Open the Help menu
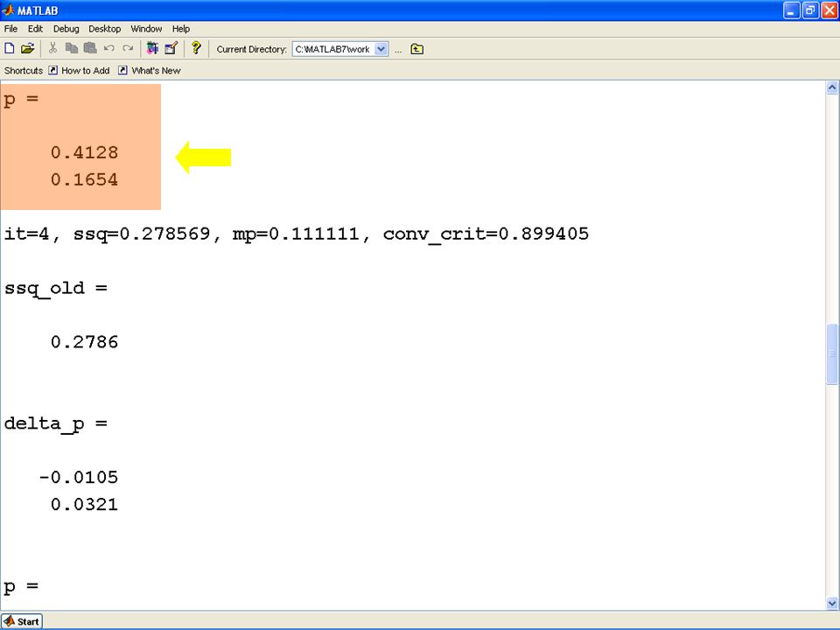Image resolution: width=840 pixels, height=630 pixels. (181, 29)
